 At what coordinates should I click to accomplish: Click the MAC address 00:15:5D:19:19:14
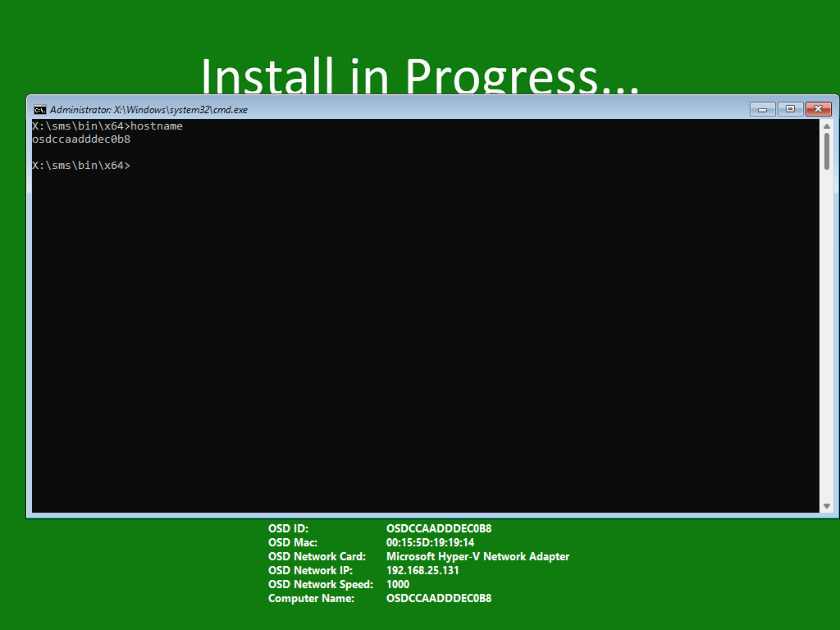point(430,543)
